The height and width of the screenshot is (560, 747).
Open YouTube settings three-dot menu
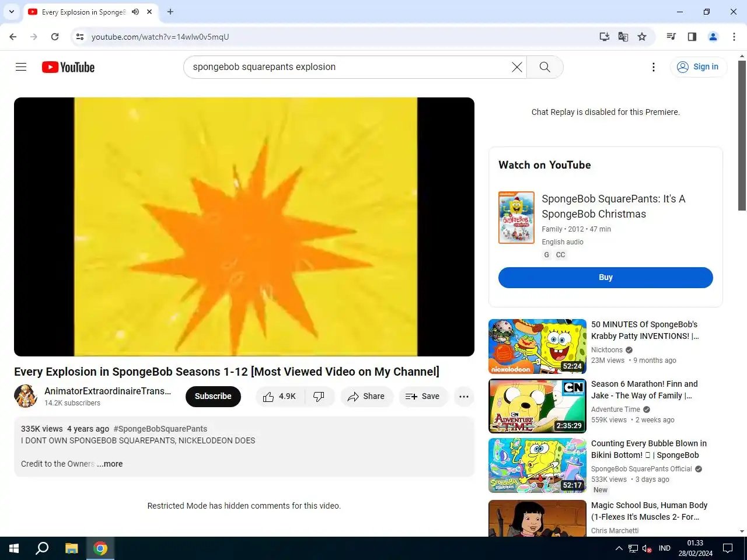pos(654,67)
